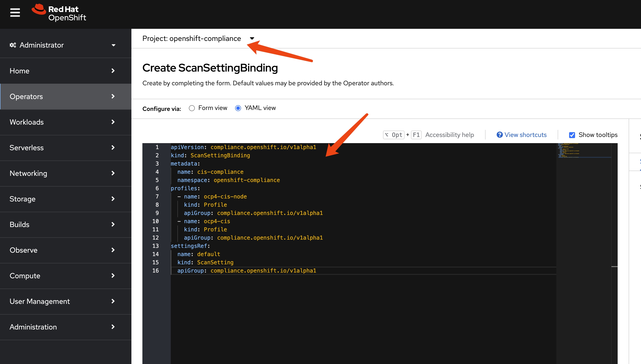
Task: Open the View shortcuts link
Action: point(525,135)
